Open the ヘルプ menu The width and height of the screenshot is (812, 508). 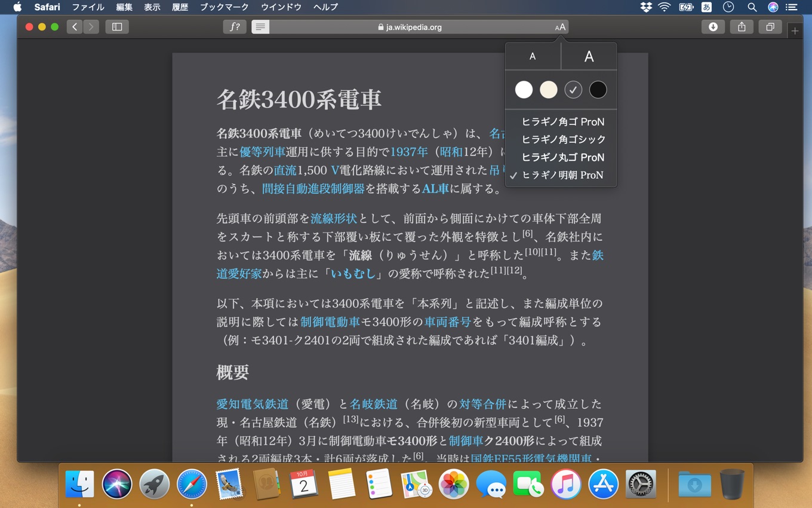coord(325,7)
